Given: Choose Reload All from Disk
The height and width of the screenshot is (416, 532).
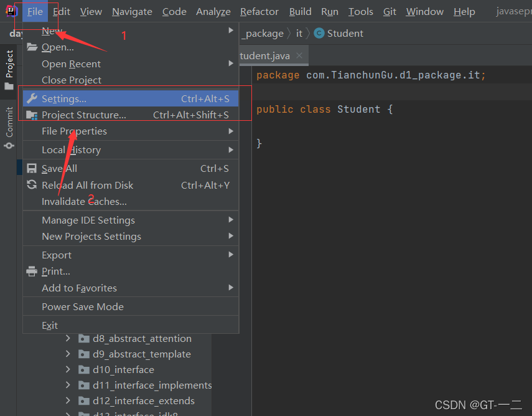Looking at the screenshot, I should coord(131,185).
